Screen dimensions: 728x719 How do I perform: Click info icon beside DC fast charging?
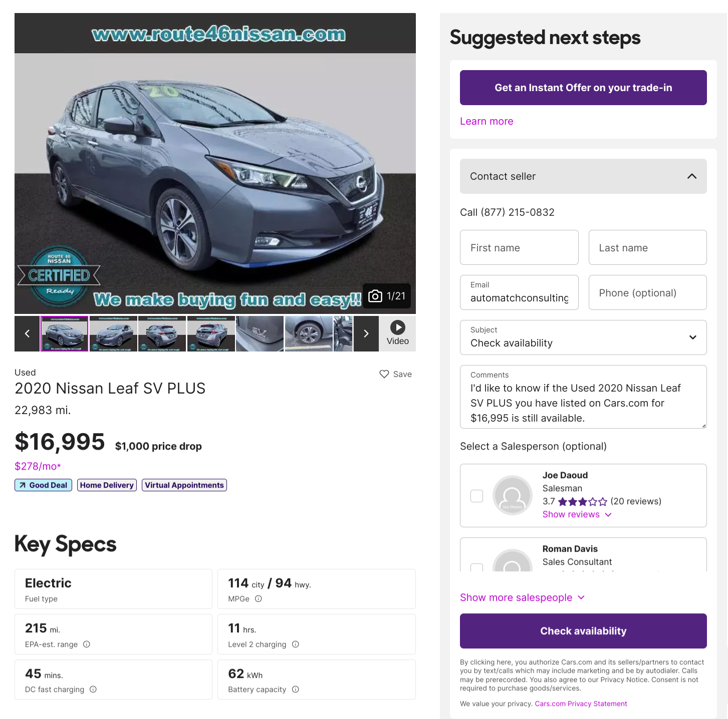[x=93, y=689]
